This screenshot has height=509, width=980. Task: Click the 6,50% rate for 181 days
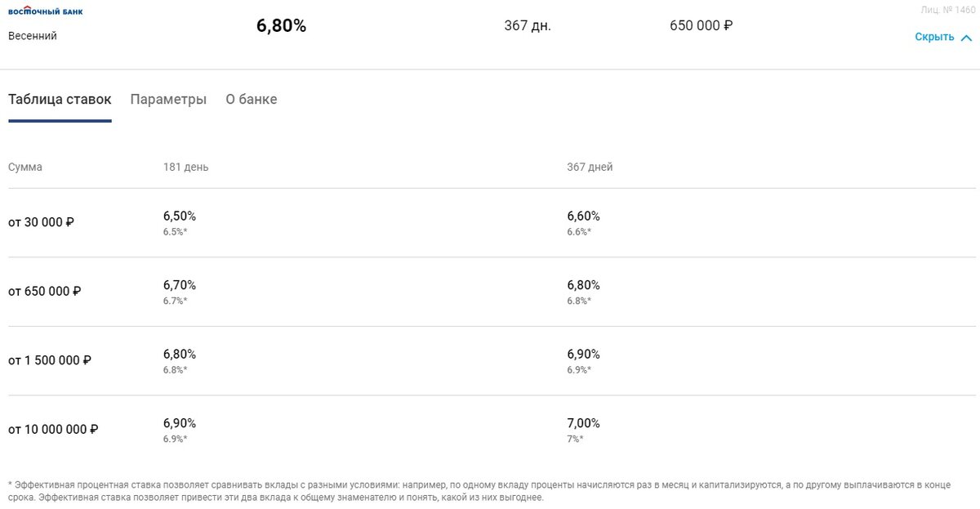click(x=180, y=217)
